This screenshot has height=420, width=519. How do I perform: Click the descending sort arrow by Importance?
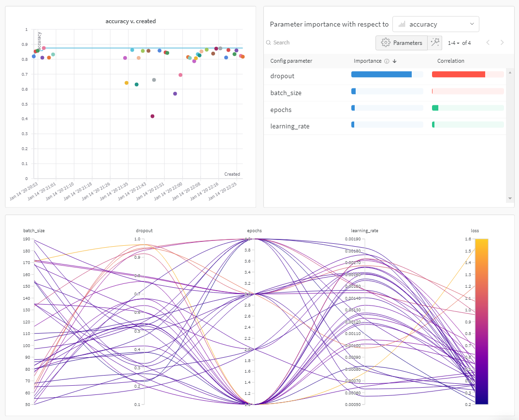coord(394,61)
